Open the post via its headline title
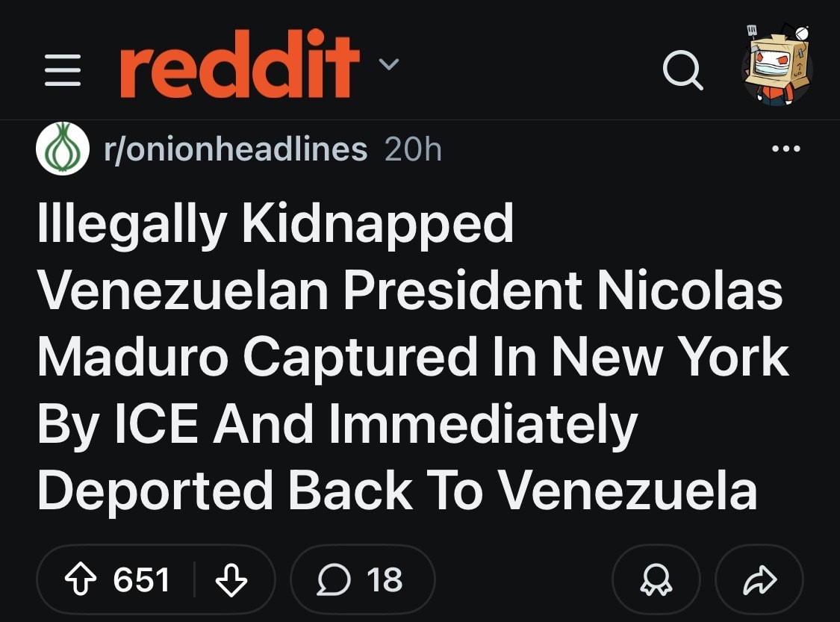 (x=411, y=358)
